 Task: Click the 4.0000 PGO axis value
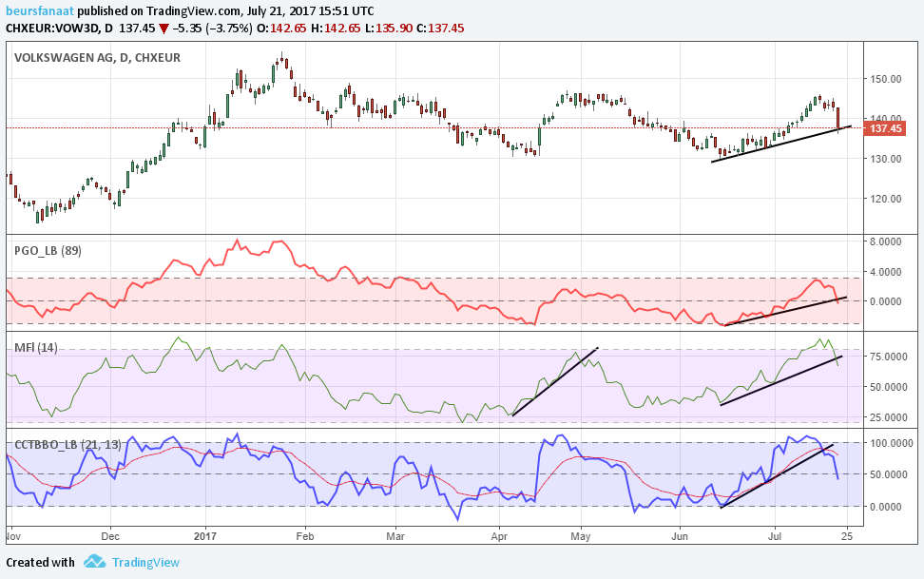click(x=886, y=272)
